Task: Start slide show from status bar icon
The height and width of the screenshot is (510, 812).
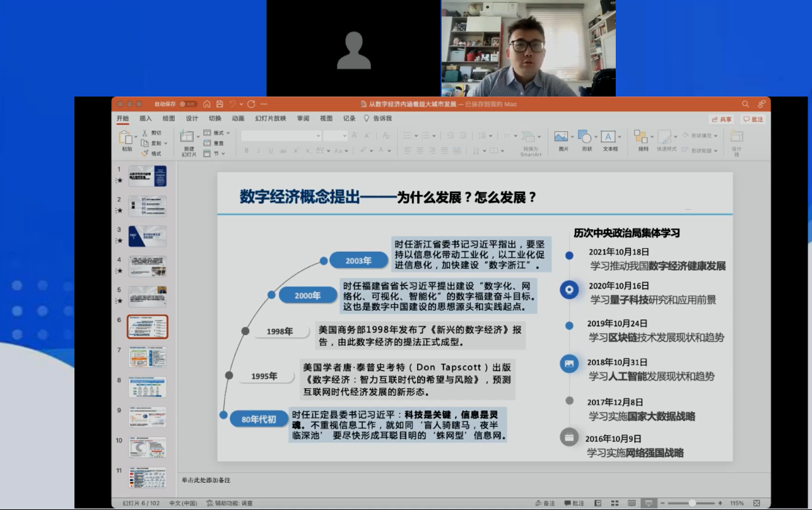Action: pos(647,503)
